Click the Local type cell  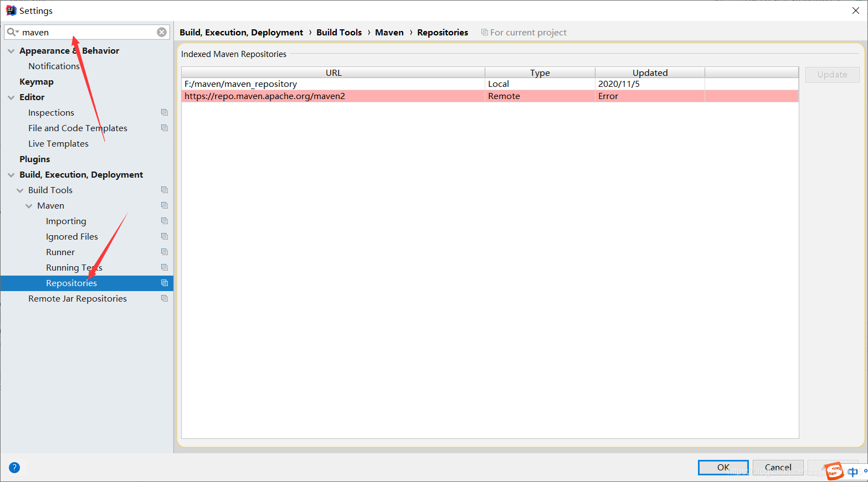540,84
